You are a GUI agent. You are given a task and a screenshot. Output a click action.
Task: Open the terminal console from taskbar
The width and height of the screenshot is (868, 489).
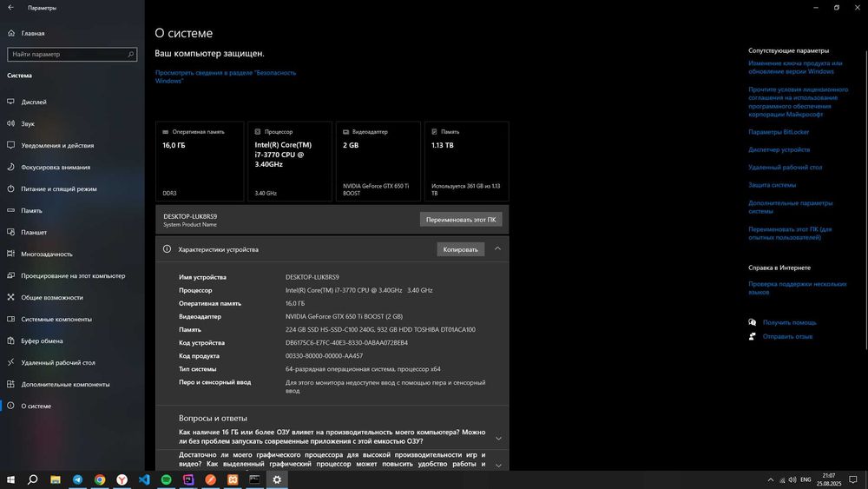click(x=254, y=479)
